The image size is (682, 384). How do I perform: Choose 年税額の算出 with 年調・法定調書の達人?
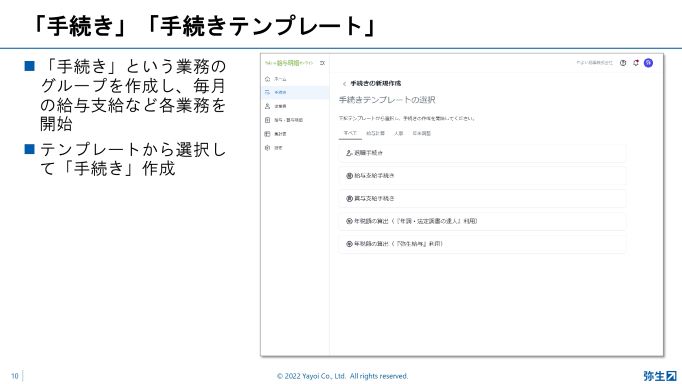click(482, 221)
